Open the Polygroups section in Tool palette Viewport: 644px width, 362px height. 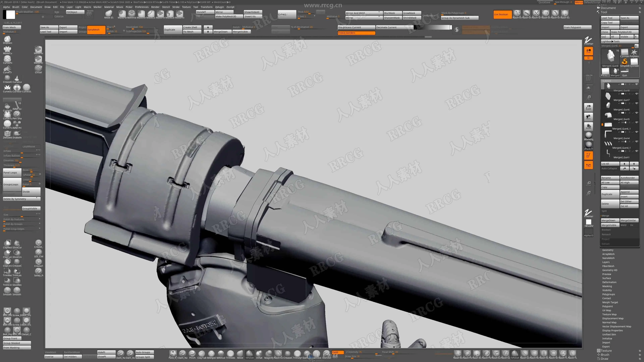point(608,294)
